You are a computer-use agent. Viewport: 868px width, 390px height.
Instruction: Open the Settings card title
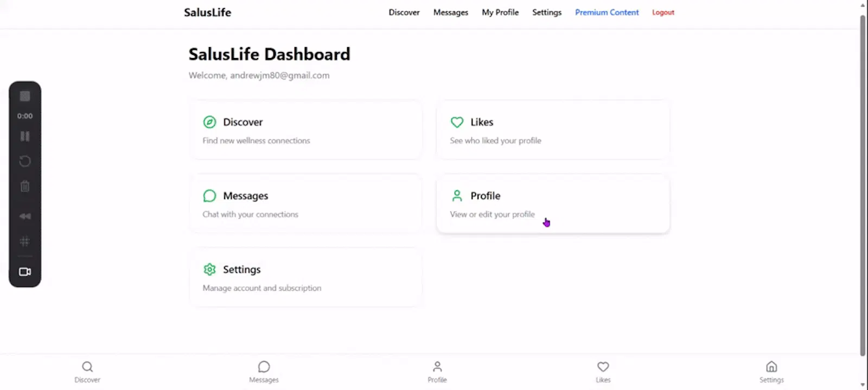(241, 270)
